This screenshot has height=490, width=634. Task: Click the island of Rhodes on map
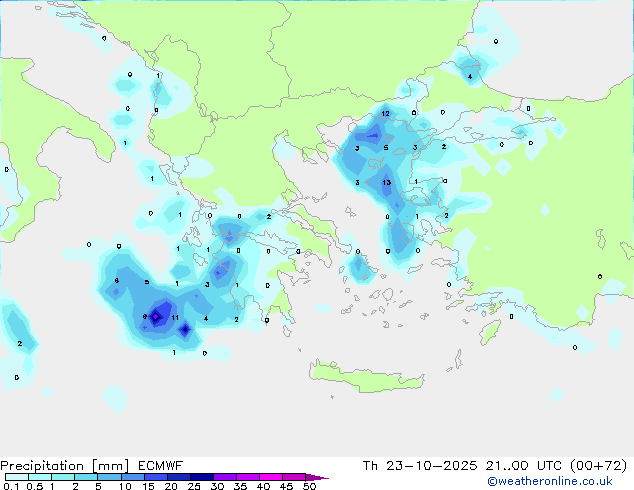490,332
